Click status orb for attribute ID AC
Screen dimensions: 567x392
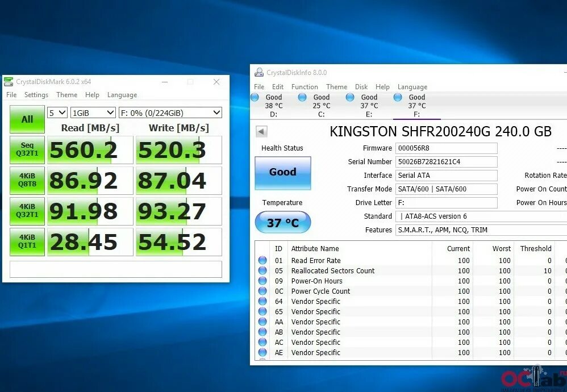pos(262,342)
